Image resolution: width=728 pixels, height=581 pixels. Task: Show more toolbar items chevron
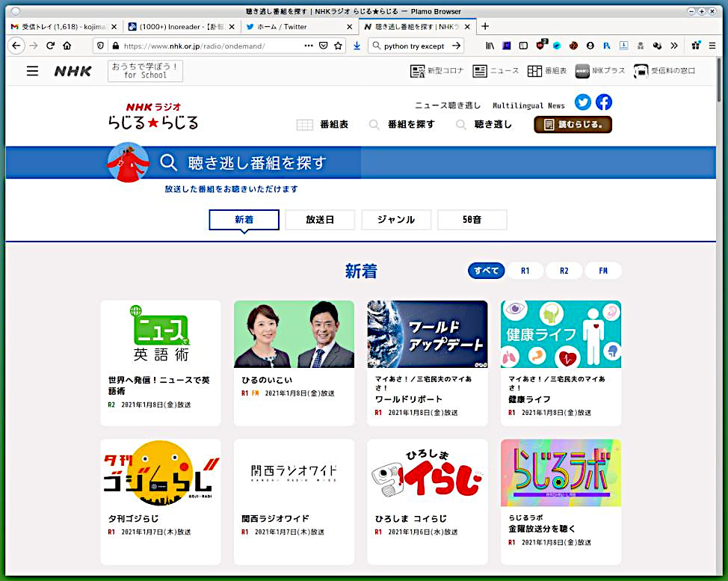coord(673,46)
